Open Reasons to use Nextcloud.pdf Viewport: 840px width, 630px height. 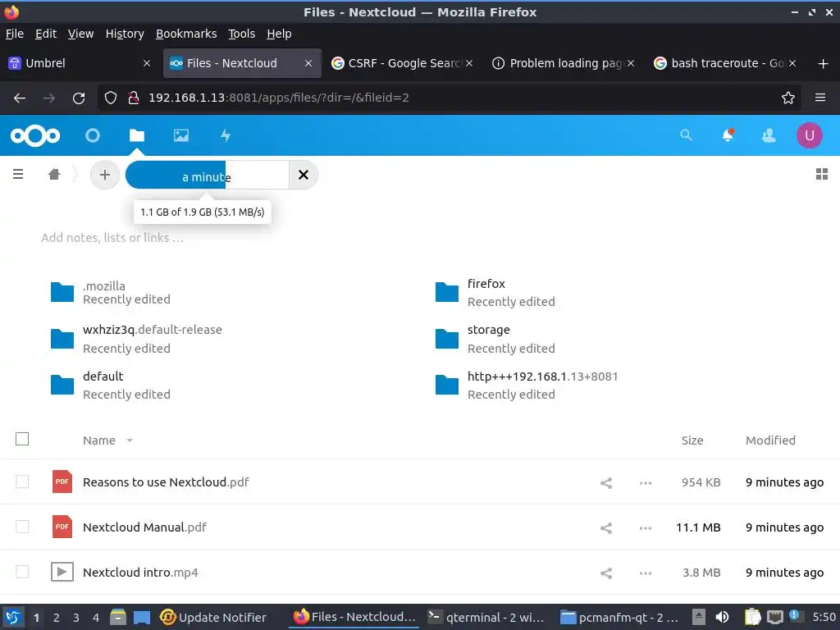click(x=166, y=482)
